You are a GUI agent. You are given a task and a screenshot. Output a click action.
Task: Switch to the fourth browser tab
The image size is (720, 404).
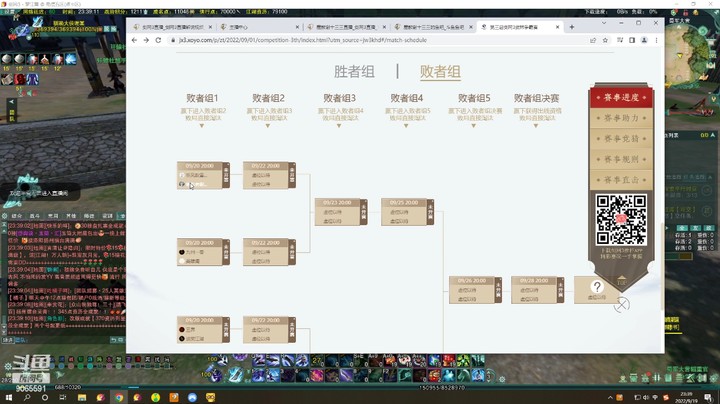tap(433, 27)
